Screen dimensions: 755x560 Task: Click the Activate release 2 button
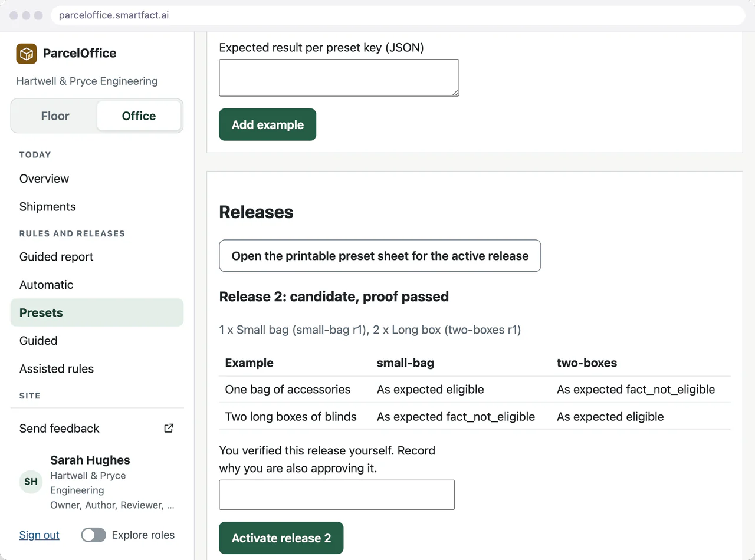point(281,538)
